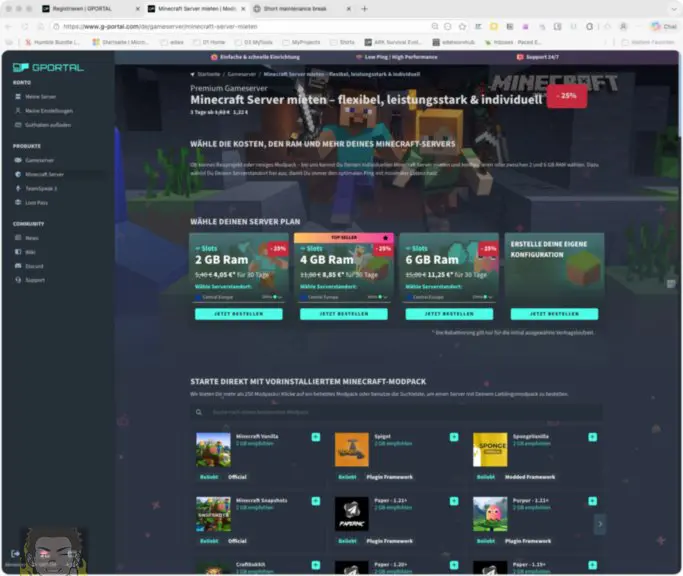This screenshot has height=576, width=683.
Task: Click the Startseite breadcrumb link
Action: pyautogui.click(x=209, y=74)
